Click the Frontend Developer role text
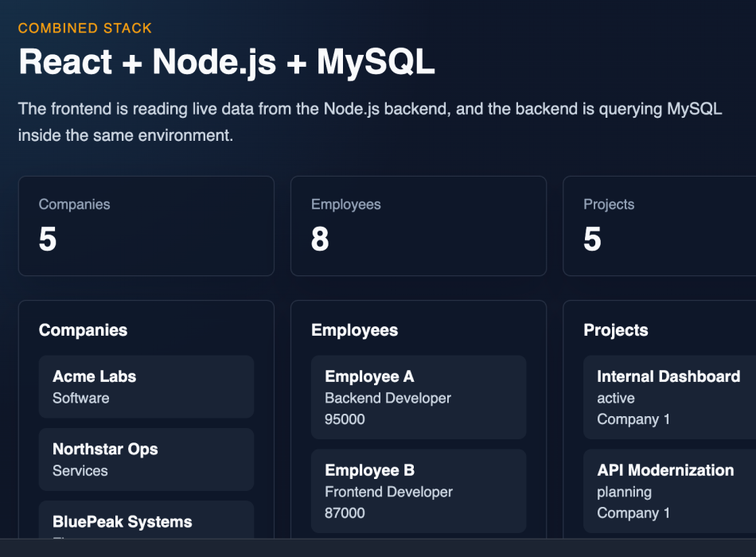756x557 pixels. [388, 492]
